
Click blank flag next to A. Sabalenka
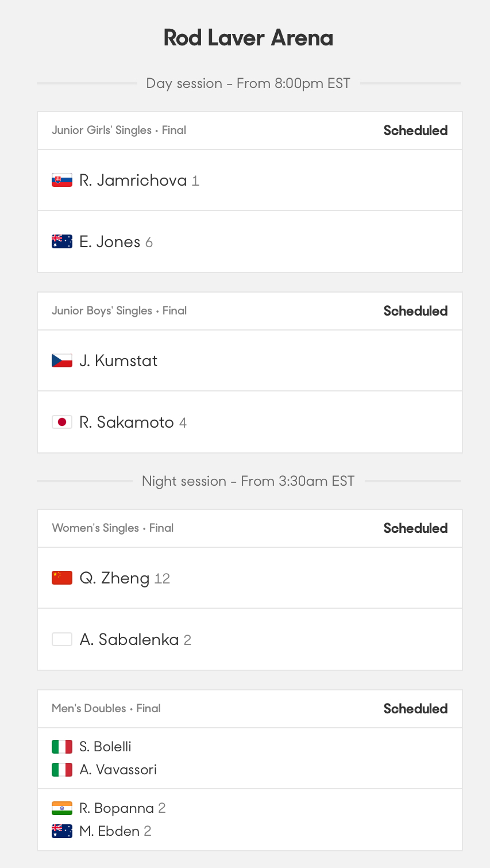pos(62,639)
